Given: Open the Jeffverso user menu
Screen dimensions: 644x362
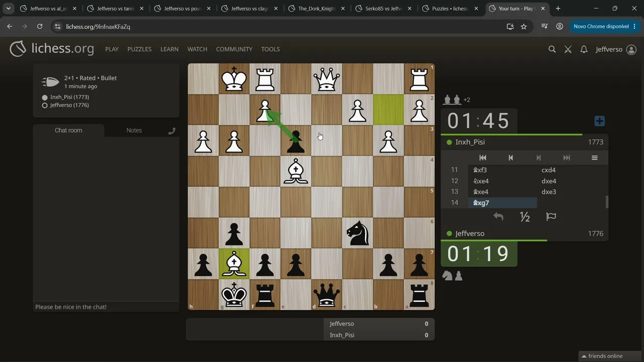Looking at the screenshot, I should click(x=616, y=49).
